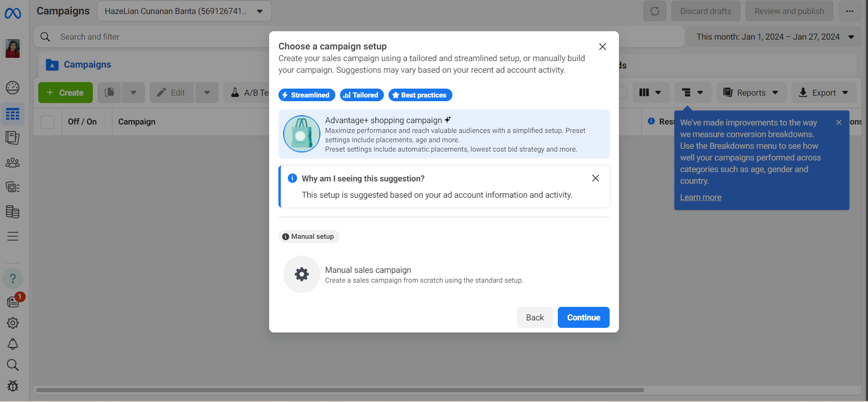Open the date range dropdown

click(775, 37)
